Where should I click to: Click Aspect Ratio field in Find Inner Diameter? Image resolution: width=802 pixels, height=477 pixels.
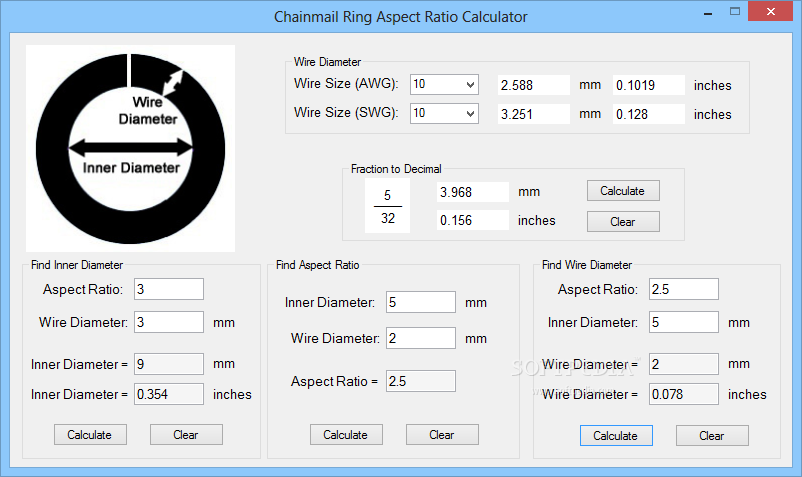(x=169, y=290)
